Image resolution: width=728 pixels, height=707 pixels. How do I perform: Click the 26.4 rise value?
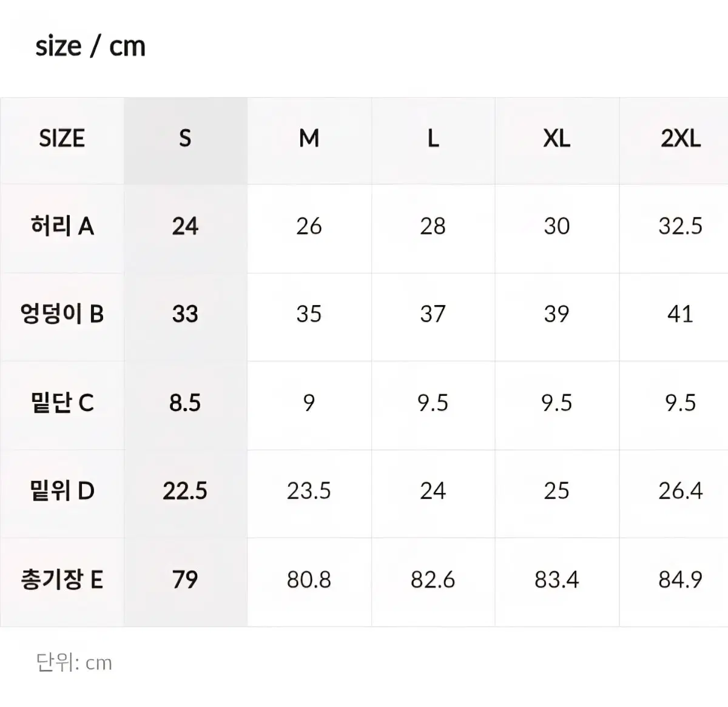click(680, 491)
